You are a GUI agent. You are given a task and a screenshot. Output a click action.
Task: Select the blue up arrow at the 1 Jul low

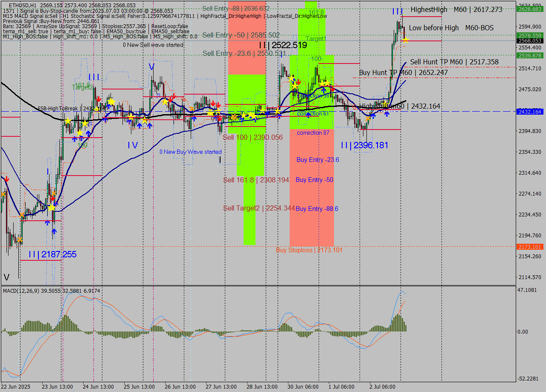(x=373, y=116)
